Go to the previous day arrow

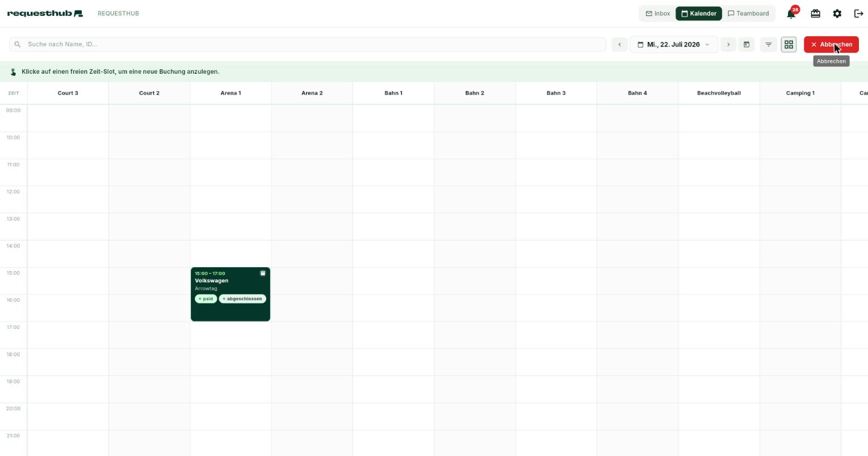click(619, 44)
